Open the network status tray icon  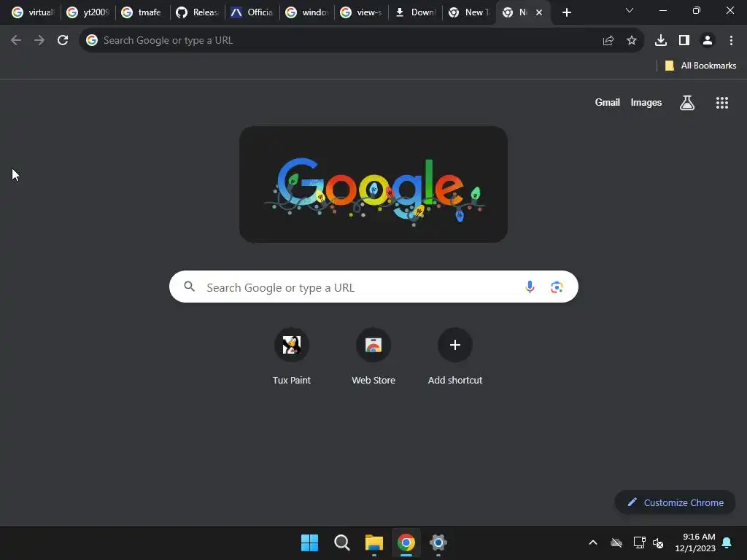(639, 542)
